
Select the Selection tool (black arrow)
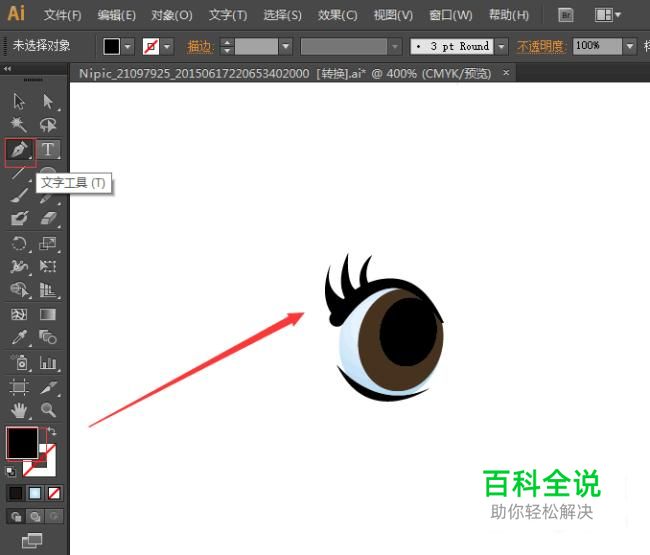click(x=19, y=101)
